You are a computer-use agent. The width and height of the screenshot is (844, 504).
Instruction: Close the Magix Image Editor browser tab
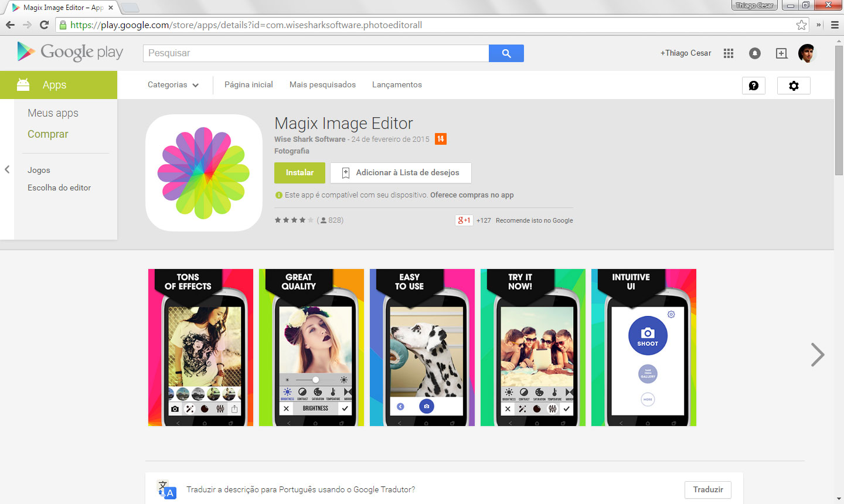[111, 8]
